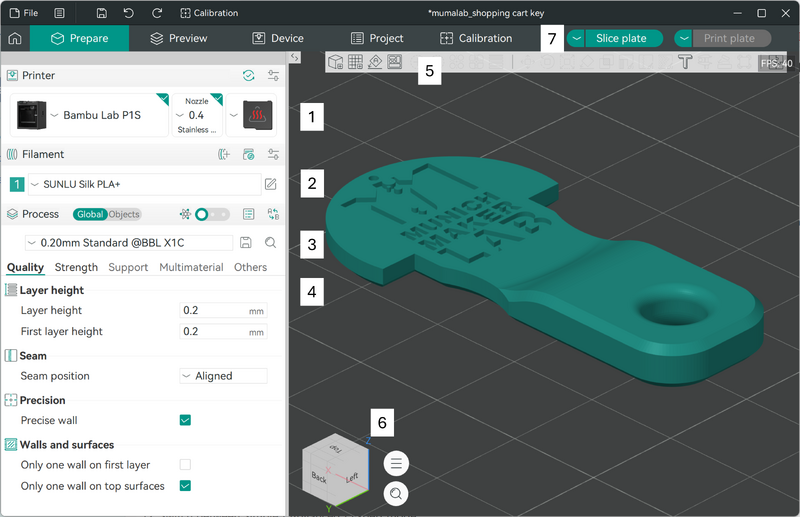Save the process preset
The height and width of the screenshot is (517, 800).
[x=246, y=243]
